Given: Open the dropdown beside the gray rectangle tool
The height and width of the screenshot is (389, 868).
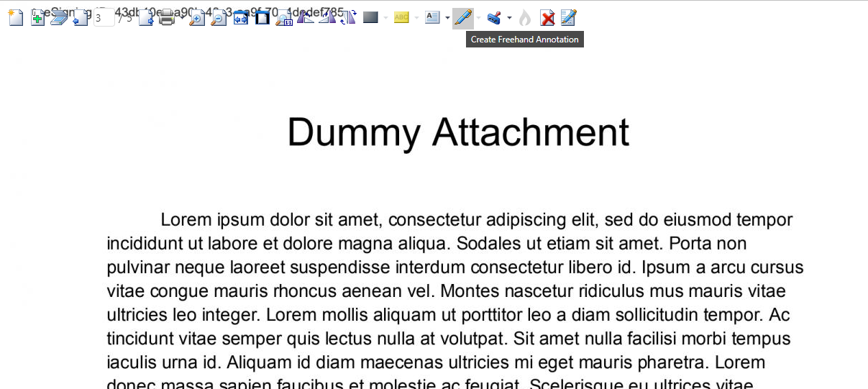Looking at the screenshot, I should pos(385,18).
